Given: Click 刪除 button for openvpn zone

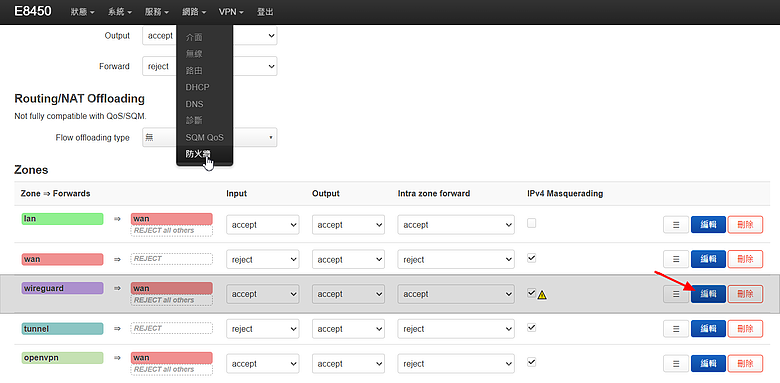Looking at the screenshot, I should click(745, 364).
